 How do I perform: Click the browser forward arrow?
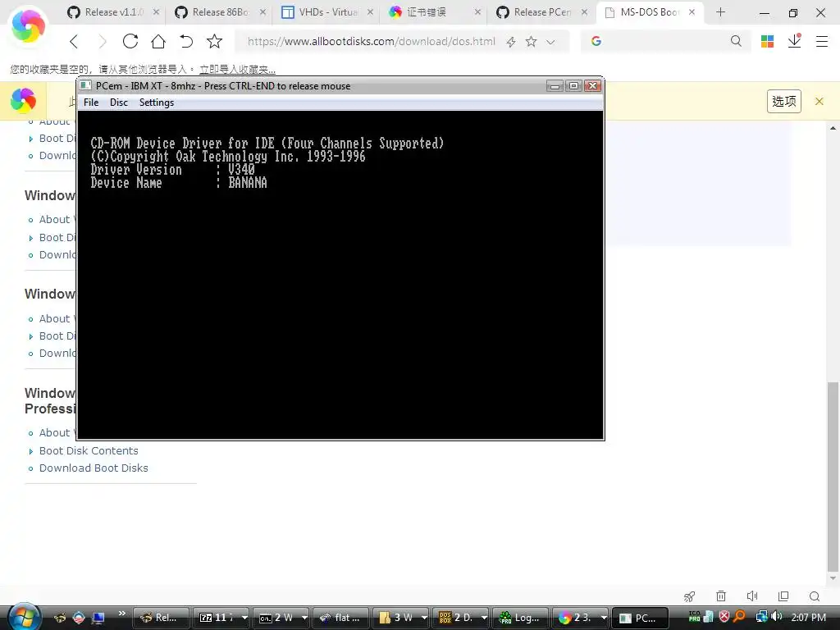[x=102, y=41]
